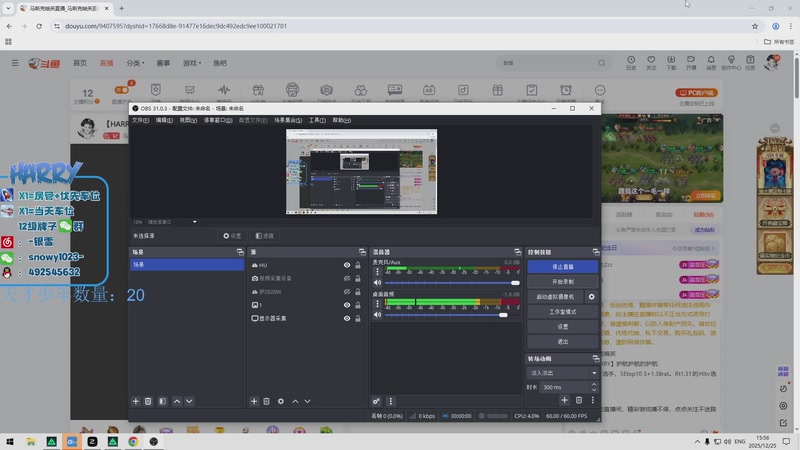Open virtual camera settings gear icon
This screenshot has width=800, height=450.
pos(591,297)
